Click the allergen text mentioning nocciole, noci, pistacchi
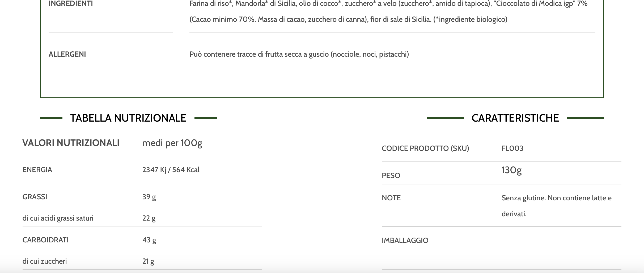644x273 pixels. click(x=299, y=54)
